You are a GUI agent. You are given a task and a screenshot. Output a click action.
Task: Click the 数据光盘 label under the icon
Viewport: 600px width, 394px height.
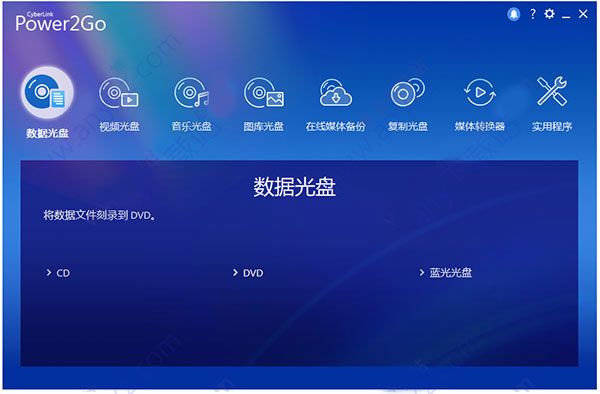(47, 133)
